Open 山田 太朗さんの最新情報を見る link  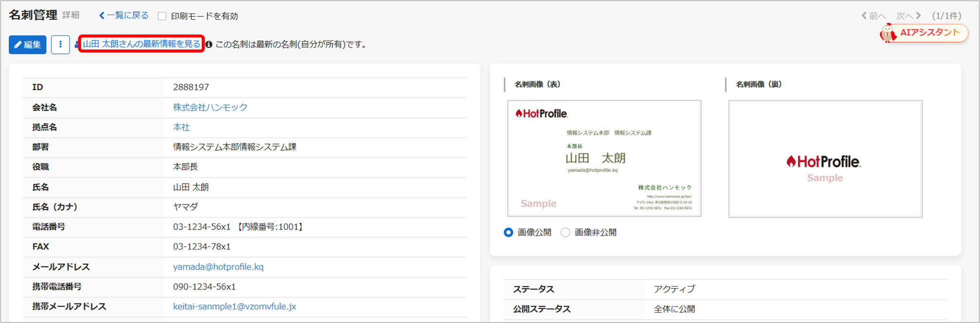click(141, 44)
